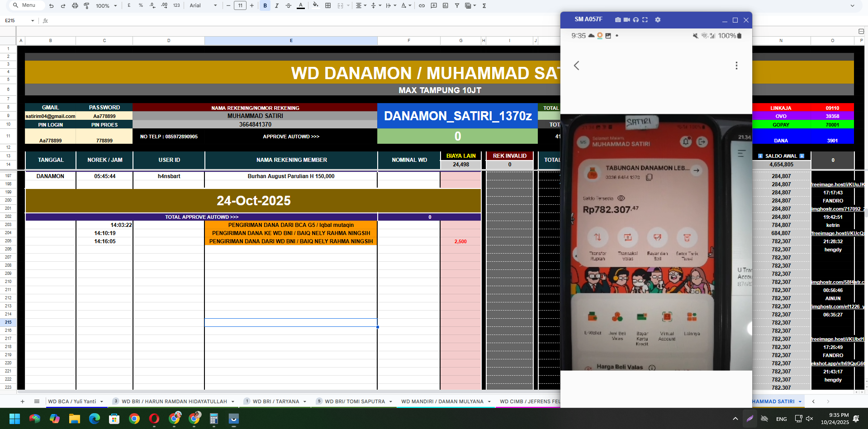
Task: Open the name box dropdown for E215
Action: click(x=33, y=21)
